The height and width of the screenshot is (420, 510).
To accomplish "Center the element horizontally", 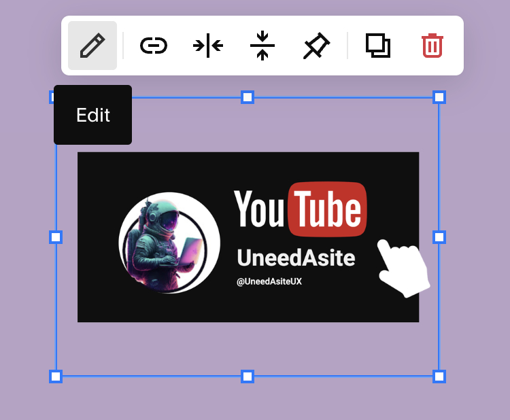I will pos(208,46).
